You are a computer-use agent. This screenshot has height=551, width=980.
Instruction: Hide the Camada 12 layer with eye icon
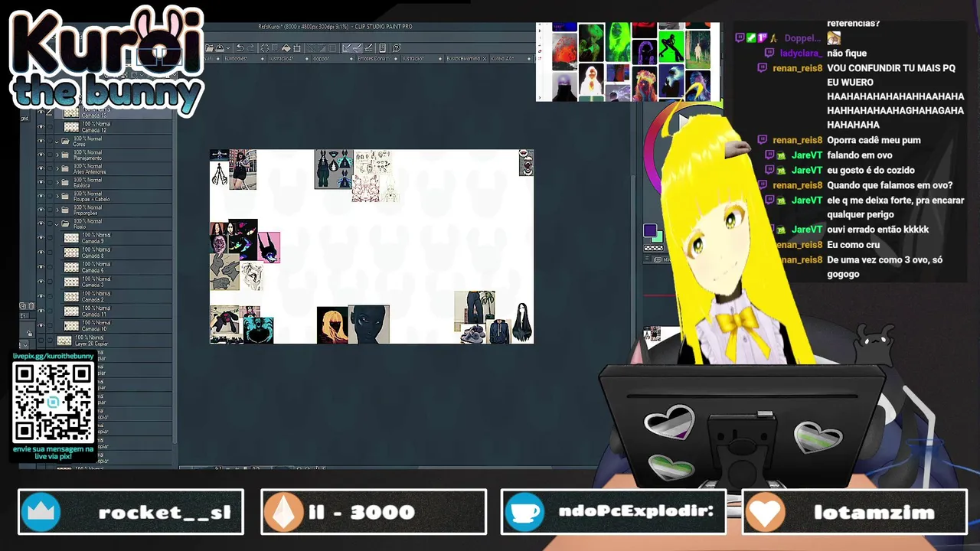pyautogui.click(x=41, y=126)
